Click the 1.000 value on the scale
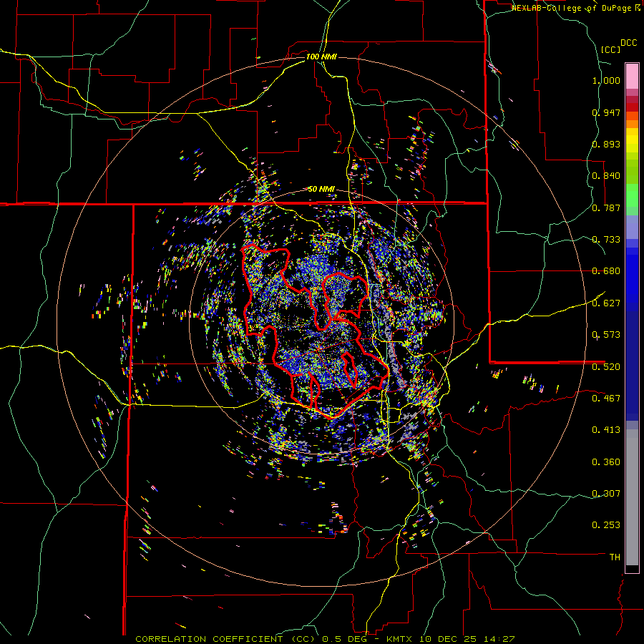Viewport: 644px width, 644px height. [606, 80]
